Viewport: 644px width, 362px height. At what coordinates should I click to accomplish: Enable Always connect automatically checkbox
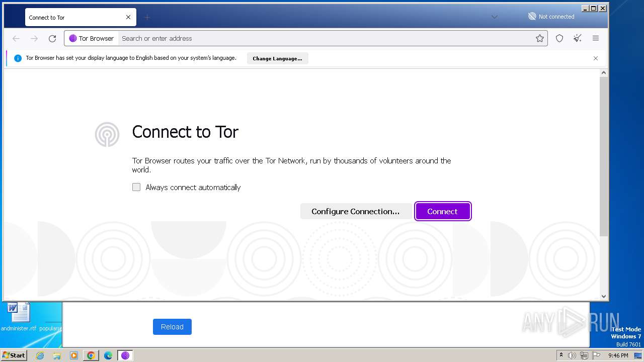pos(136,187)
